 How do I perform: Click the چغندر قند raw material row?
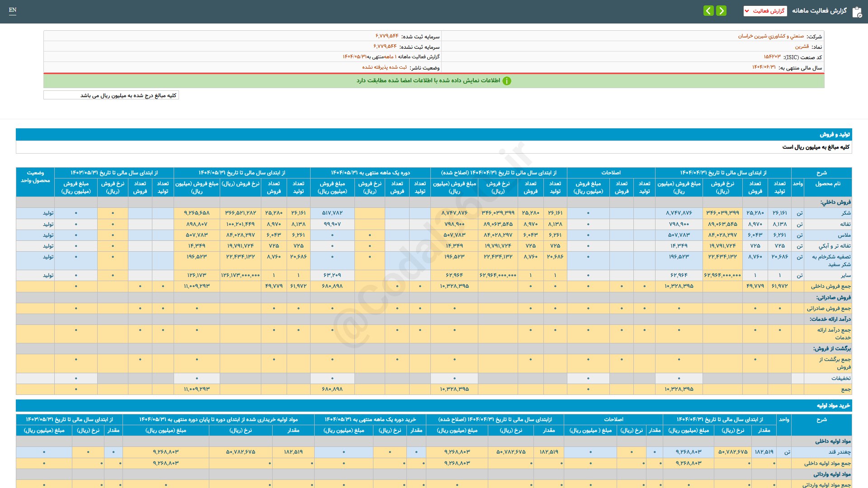[839, 452]
